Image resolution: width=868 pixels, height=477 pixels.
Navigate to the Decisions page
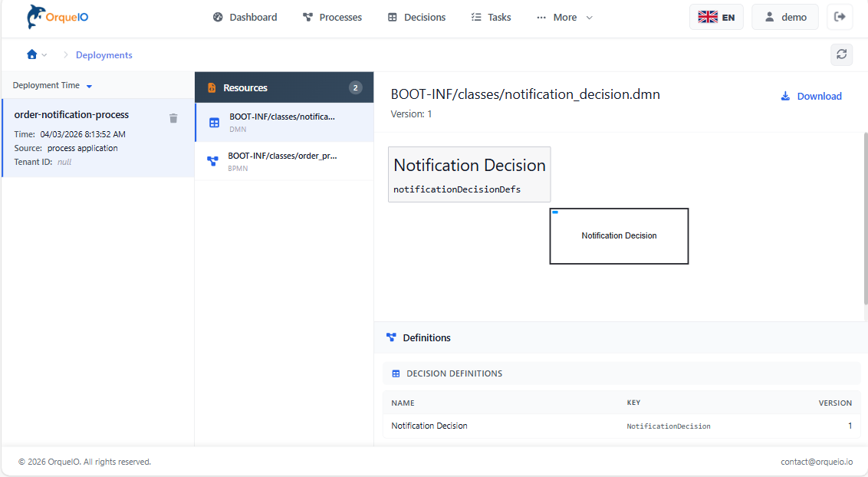416,17
